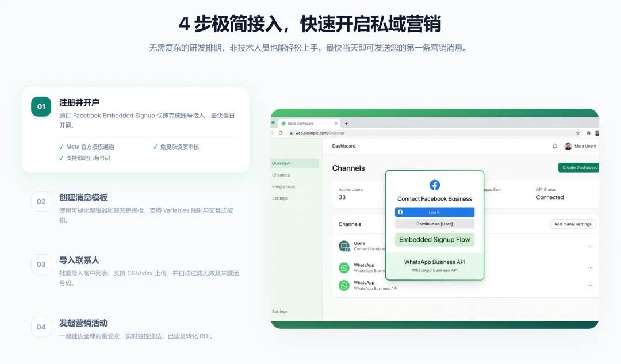This screenshot has width=621, height=364.
Task: Click the last WhatsApp channel icon
Action: [x=344, y=285]
